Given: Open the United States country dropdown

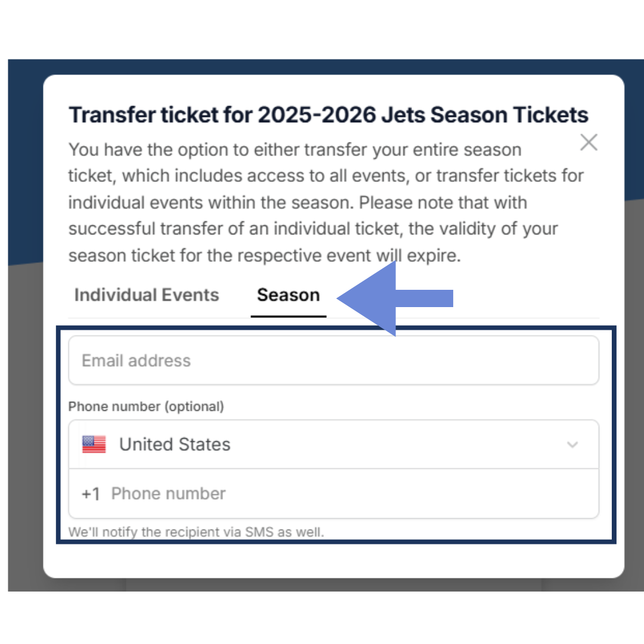Looking at the screenshot, I should [x=334, y=444].
